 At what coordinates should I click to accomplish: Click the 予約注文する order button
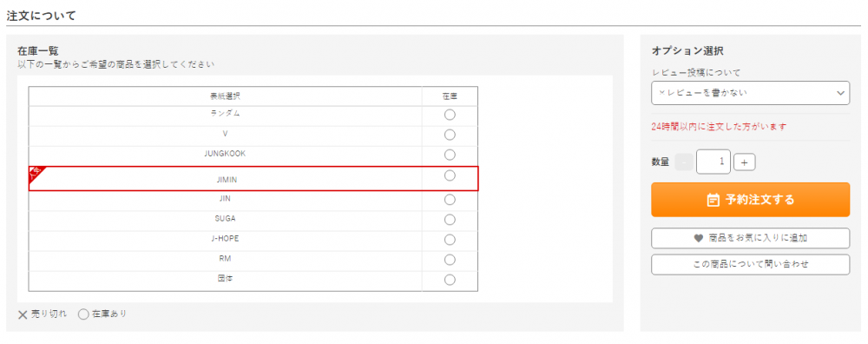click(750, 200)
